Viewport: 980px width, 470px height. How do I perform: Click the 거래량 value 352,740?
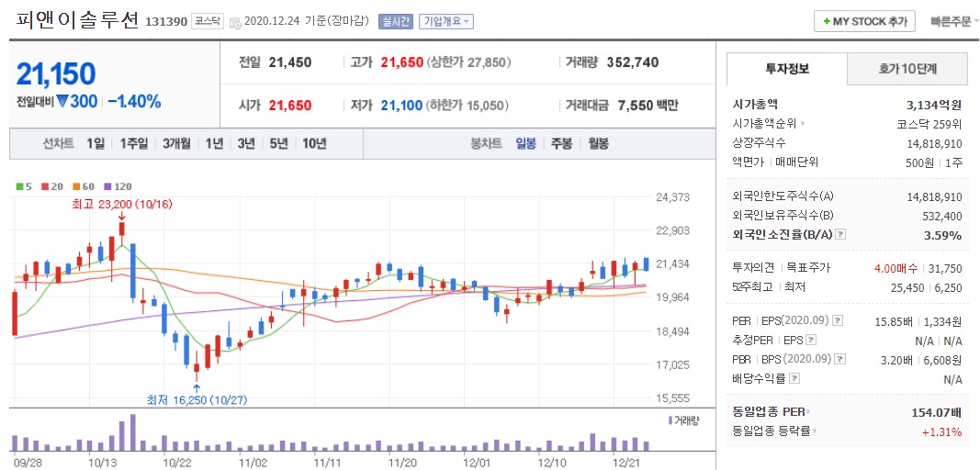[x=633, y=62]
